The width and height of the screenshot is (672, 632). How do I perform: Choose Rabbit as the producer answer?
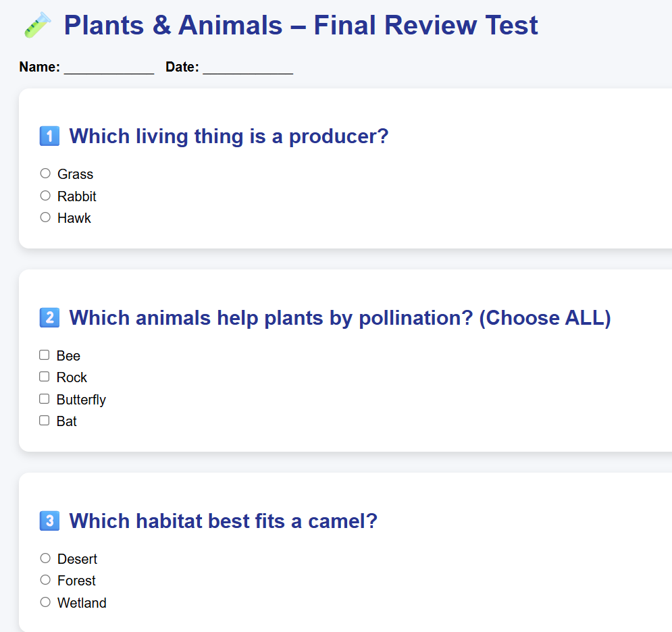(x=45, y=196)
